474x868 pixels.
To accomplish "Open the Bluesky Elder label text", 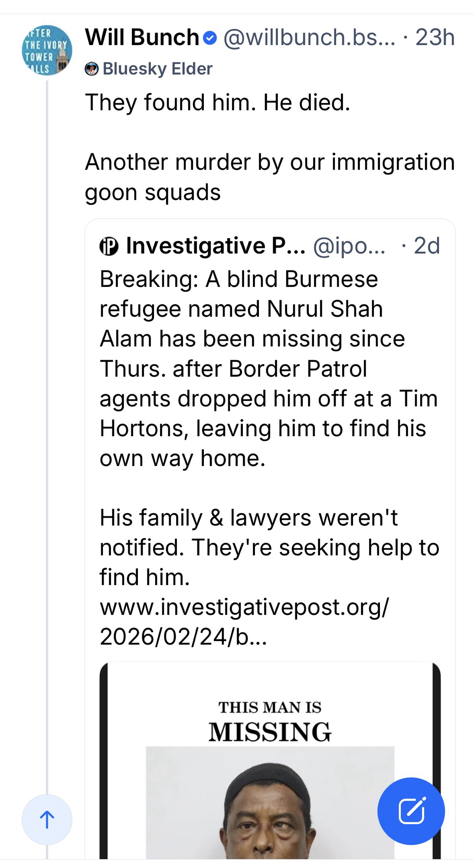I will coord(157,69).
